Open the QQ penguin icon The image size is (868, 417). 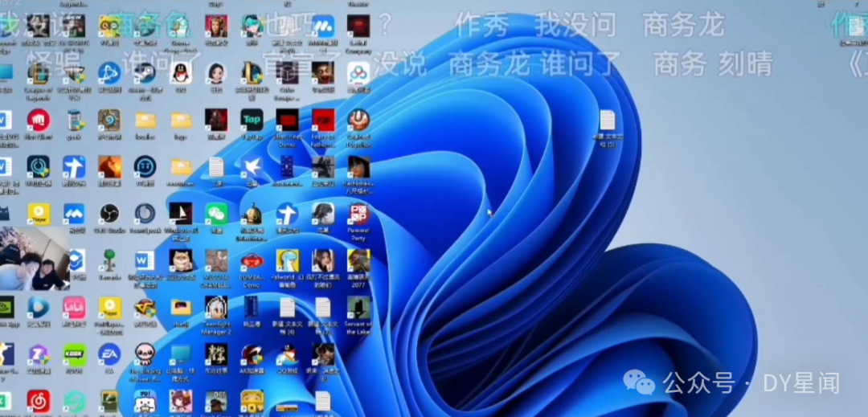pyautogui.click(x=181, y=74)
